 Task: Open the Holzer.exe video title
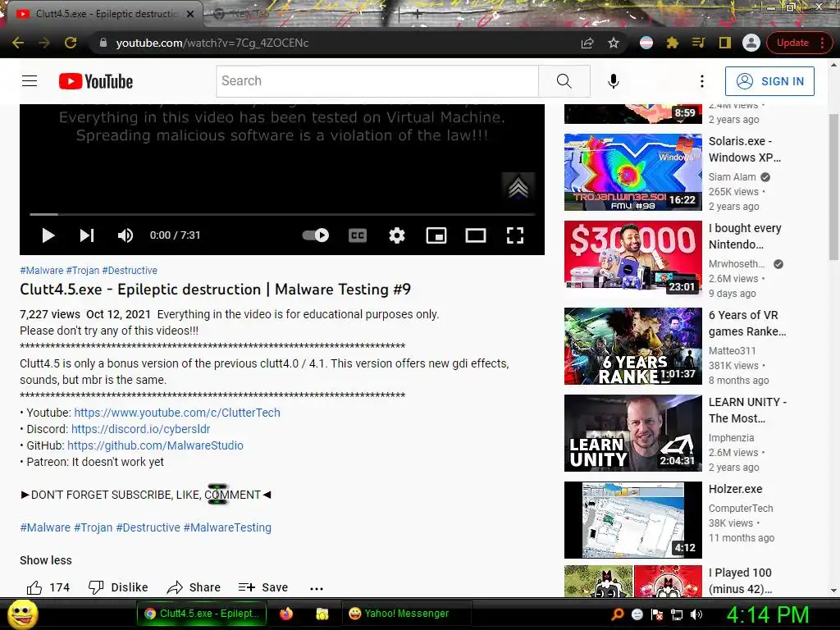735,489
